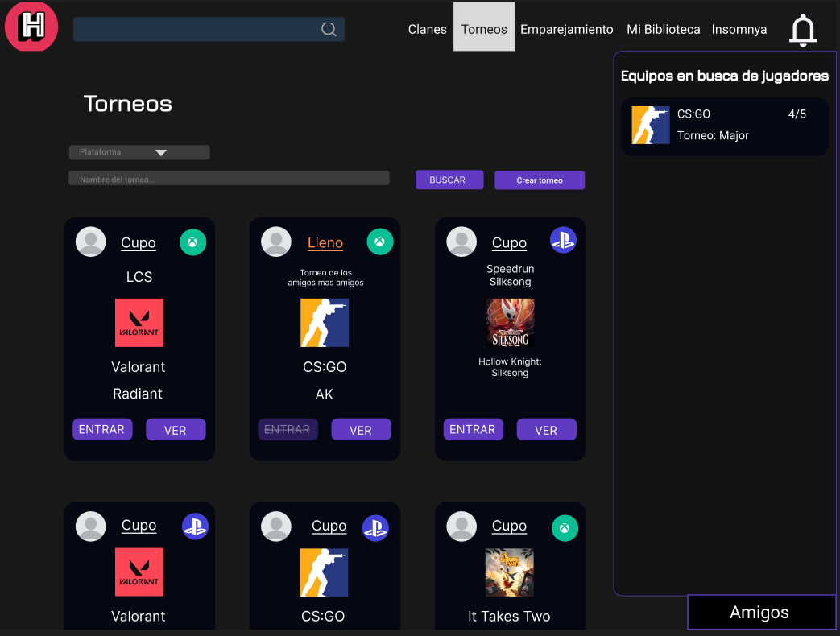Click VER on the LCS Valorant card

pos(176,430)
